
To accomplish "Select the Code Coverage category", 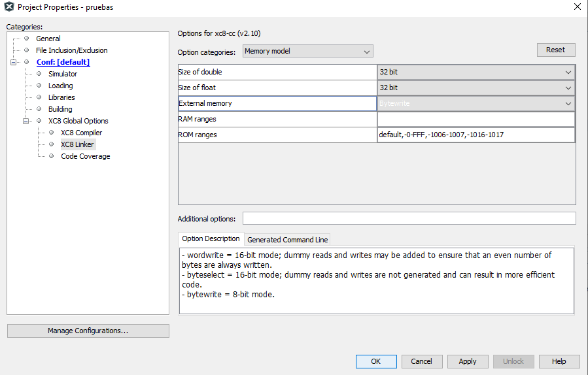I will click(x=86, y=156).
